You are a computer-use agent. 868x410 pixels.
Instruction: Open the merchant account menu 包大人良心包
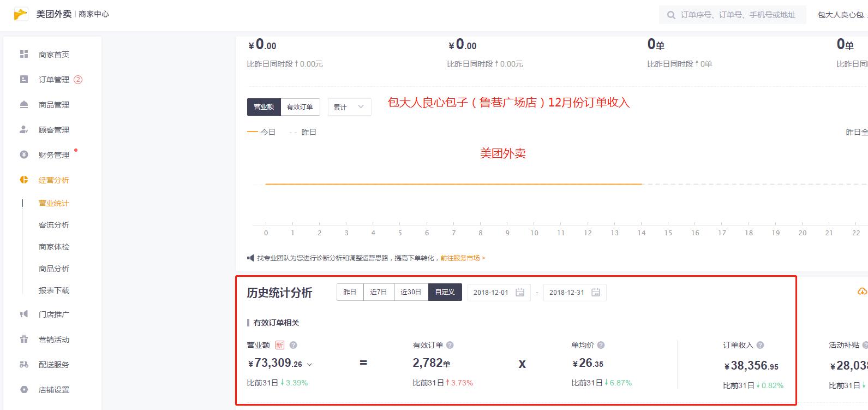pos(842,15)
